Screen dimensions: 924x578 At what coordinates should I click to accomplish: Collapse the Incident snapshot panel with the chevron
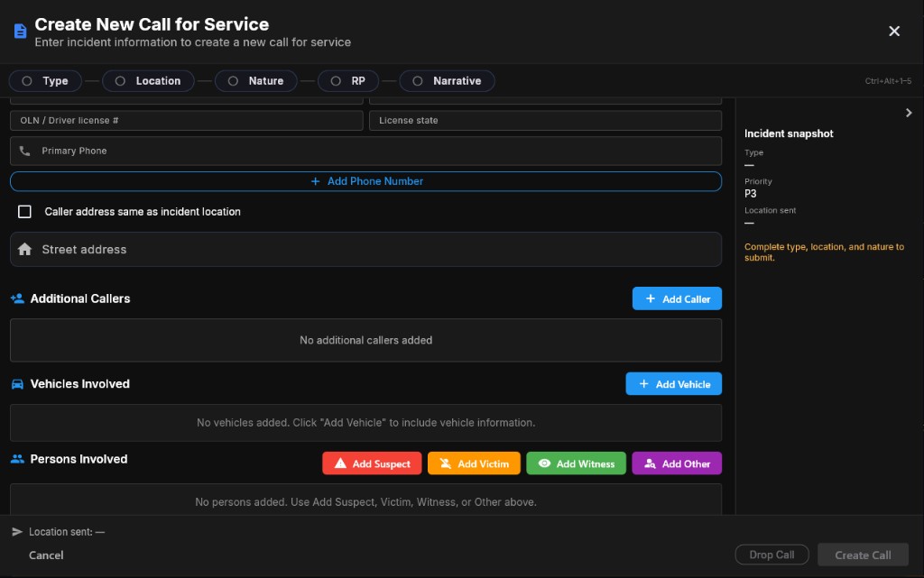pos(909,113)
